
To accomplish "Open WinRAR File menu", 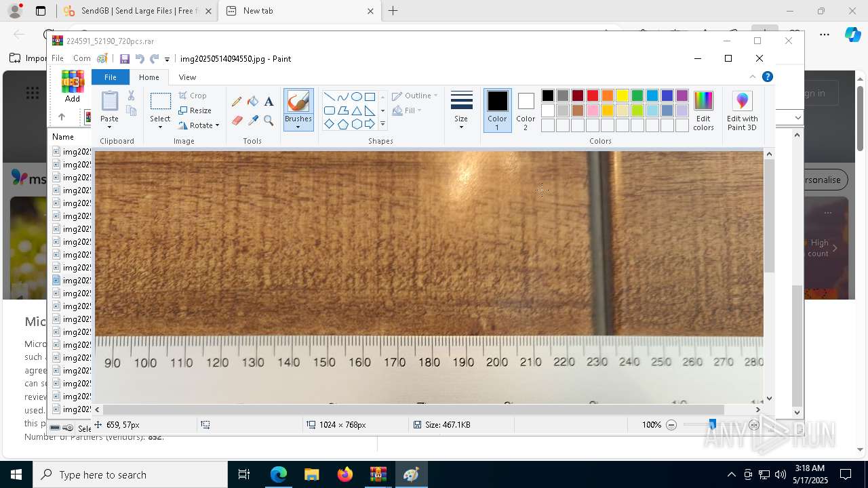I will pyautogui.click(x=58, y=58).
